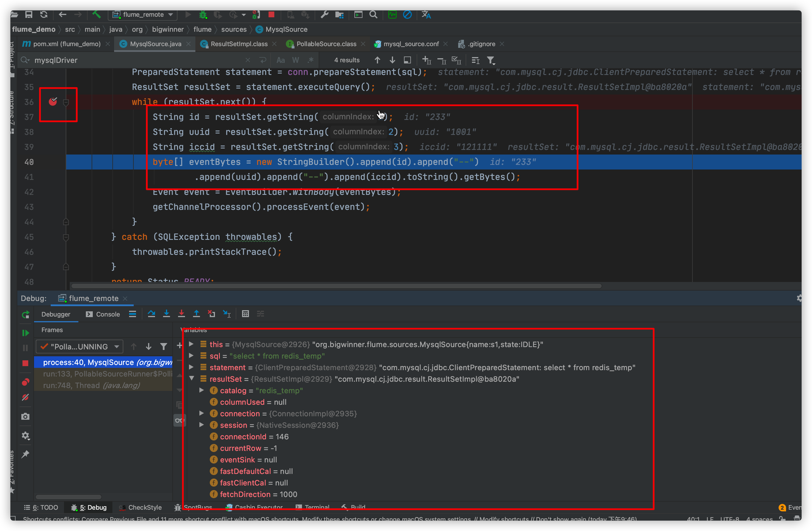Open Terminal tool window button

tap(313, 507)
